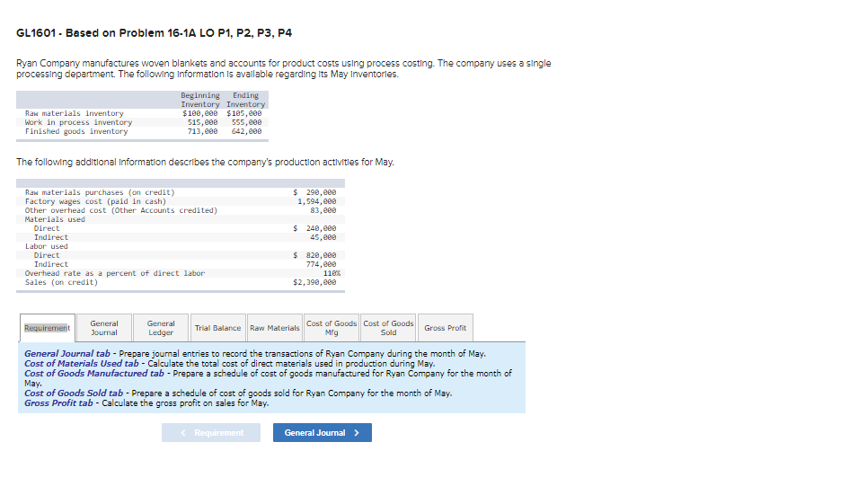
Task: Select the Cost of Goods Mfg tab
Action: coord(332,328)
